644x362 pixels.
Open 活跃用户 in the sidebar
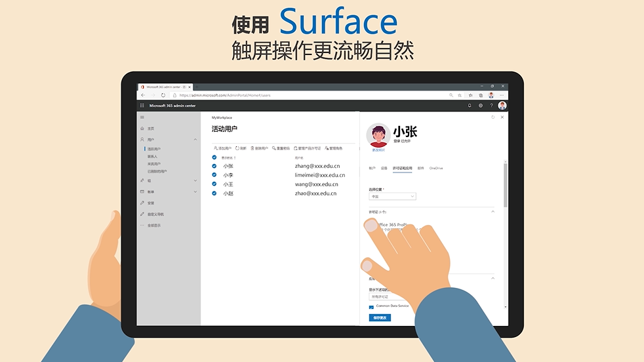(x=154, y=149)
